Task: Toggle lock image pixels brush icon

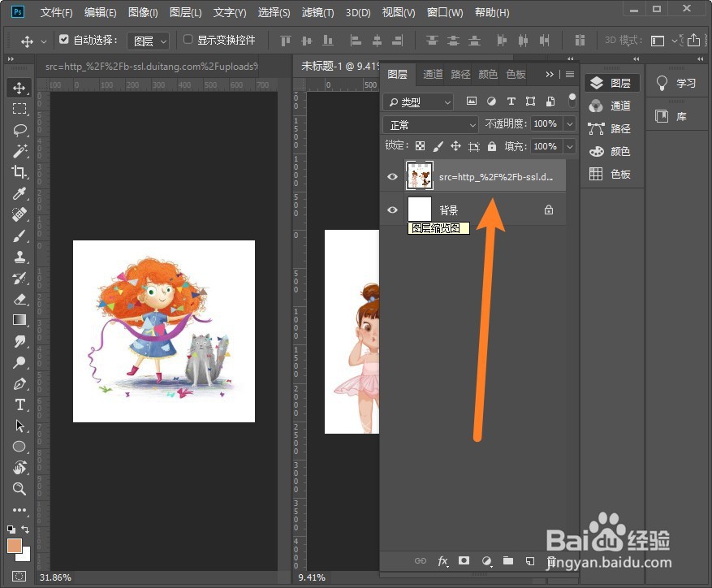Action: 438,146
